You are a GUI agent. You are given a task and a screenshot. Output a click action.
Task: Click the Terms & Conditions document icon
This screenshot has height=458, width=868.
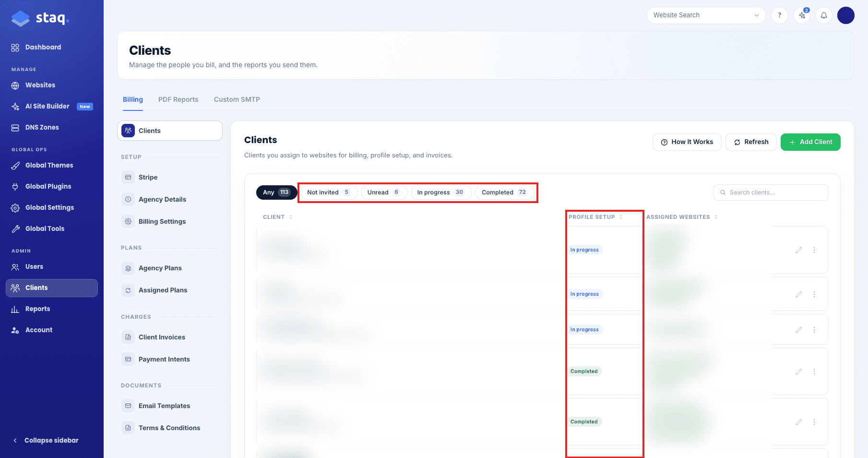tap(128, 428)
